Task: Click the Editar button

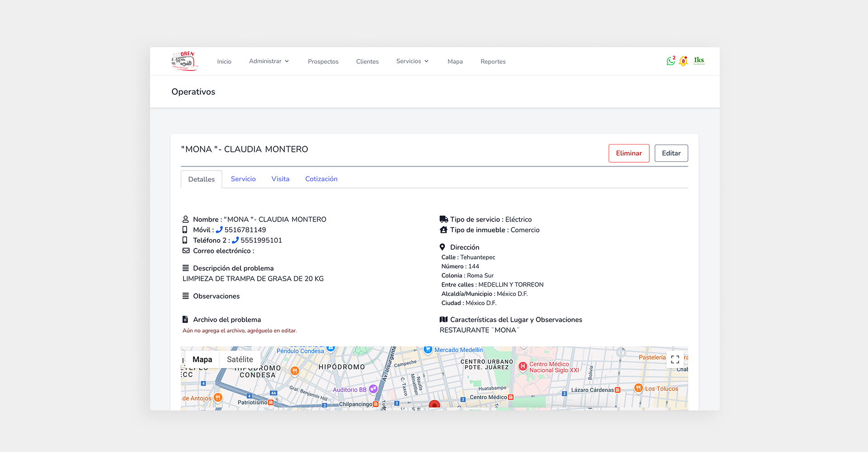Action: pos(671,153)
